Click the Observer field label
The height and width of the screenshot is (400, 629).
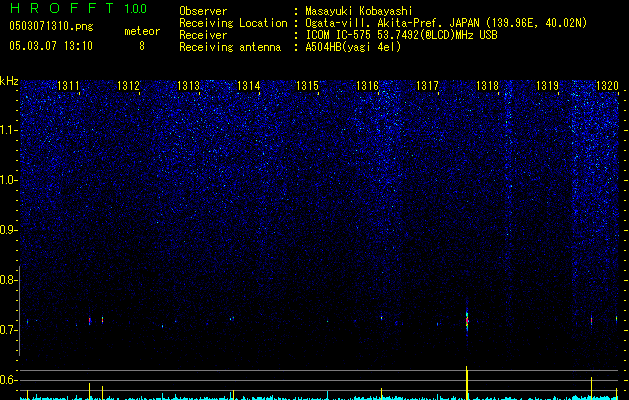[x=203, y=11]
